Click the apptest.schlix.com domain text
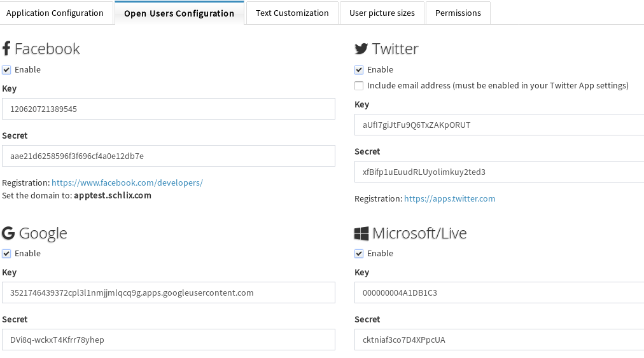Image resolution: width=644 pixels, height=358 pixels. [x=113, y=195]
